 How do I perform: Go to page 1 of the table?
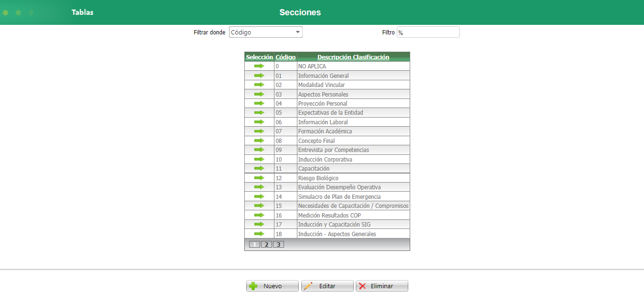[254, 244]
